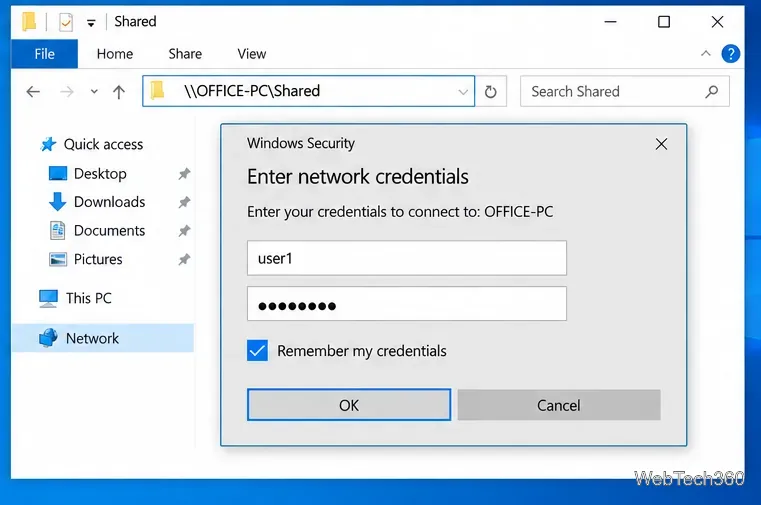Click the blue Downloads arrow icon
The width and height of the screenshot is (761, 505).
(58, 201)
